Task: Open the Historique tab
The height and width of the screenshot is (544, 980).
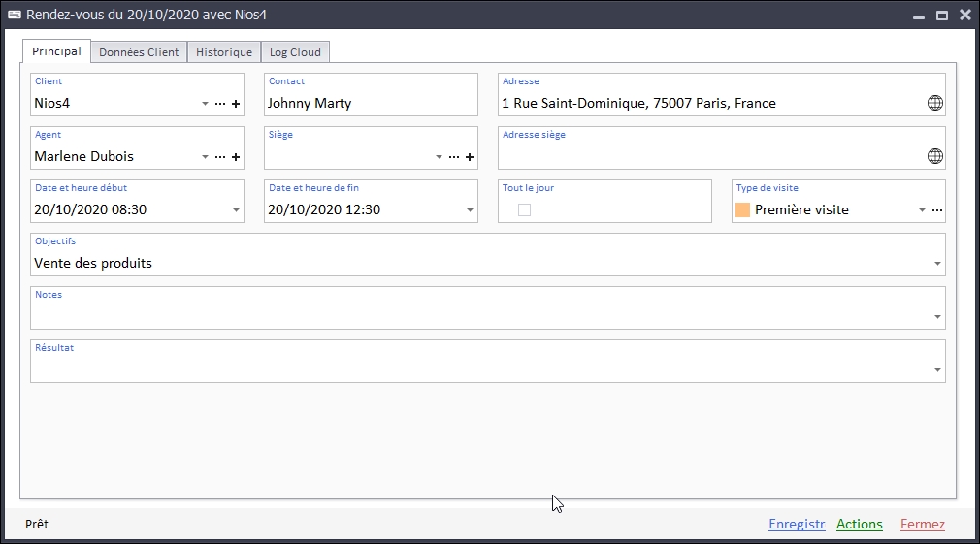Action: pos(224,52)
